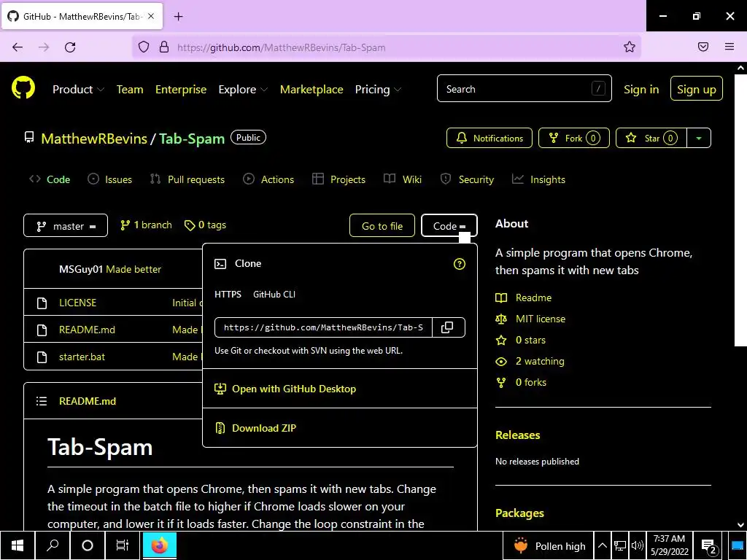747x560 pixels.
Task: Open the Pollen high weather widget
Action: coord(550,546)
